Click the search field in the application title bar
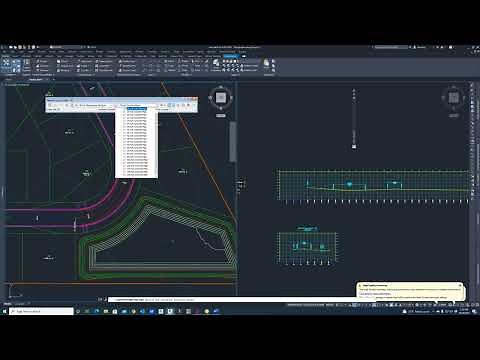Viewport: 480px width, 360px height. [x=390, y=47]
